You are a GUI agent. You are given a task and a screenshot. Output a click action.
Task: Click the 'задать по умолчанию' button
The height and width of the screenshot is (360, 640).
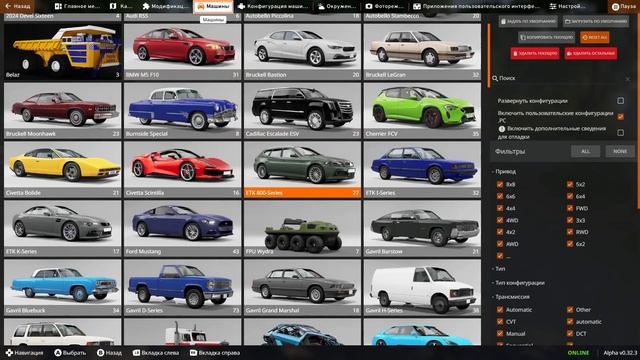(x=528, y=21)
